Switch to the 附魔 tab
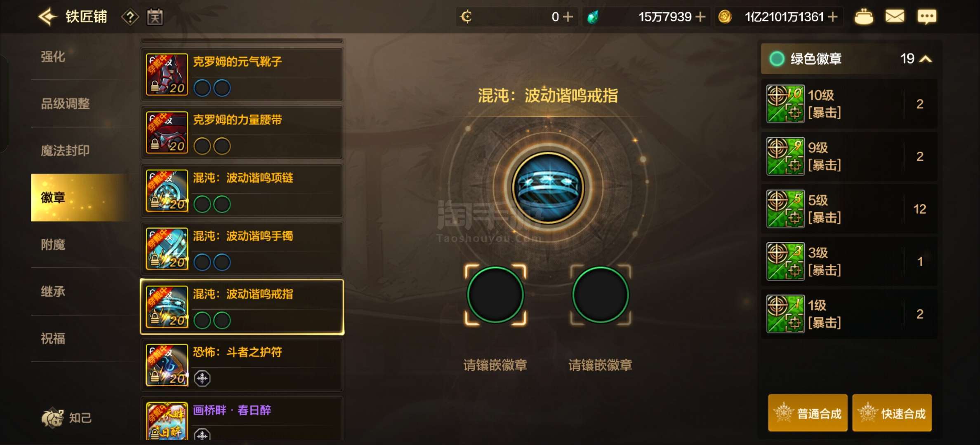 [53, 244]
